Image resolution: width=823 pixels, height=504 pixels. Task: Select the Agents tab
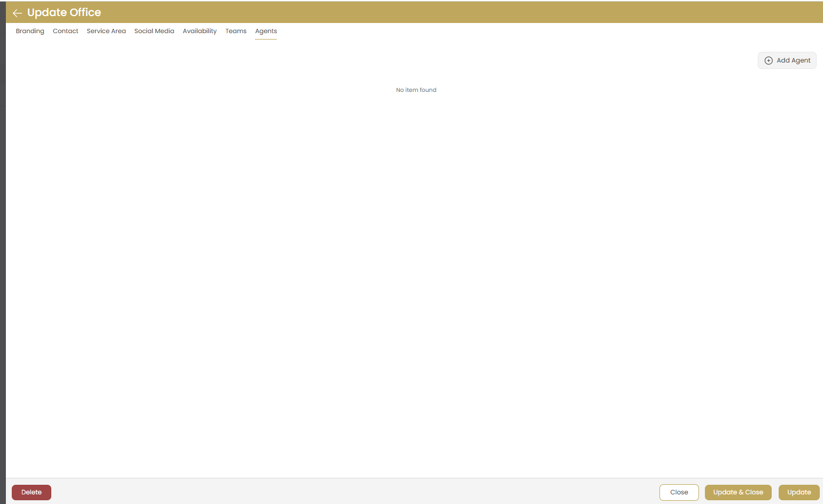tap(266, 31)
